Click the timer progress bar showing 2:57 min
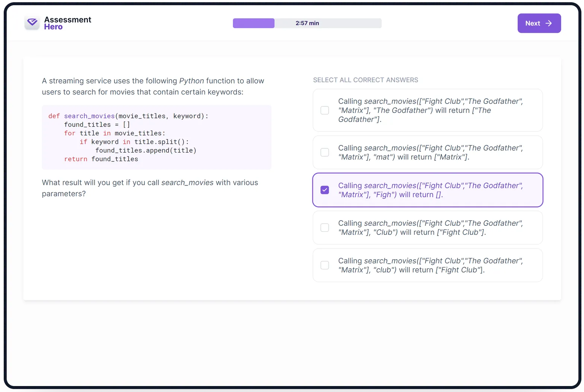The height and width of the screenshot is (392, 584). [307, 23]
